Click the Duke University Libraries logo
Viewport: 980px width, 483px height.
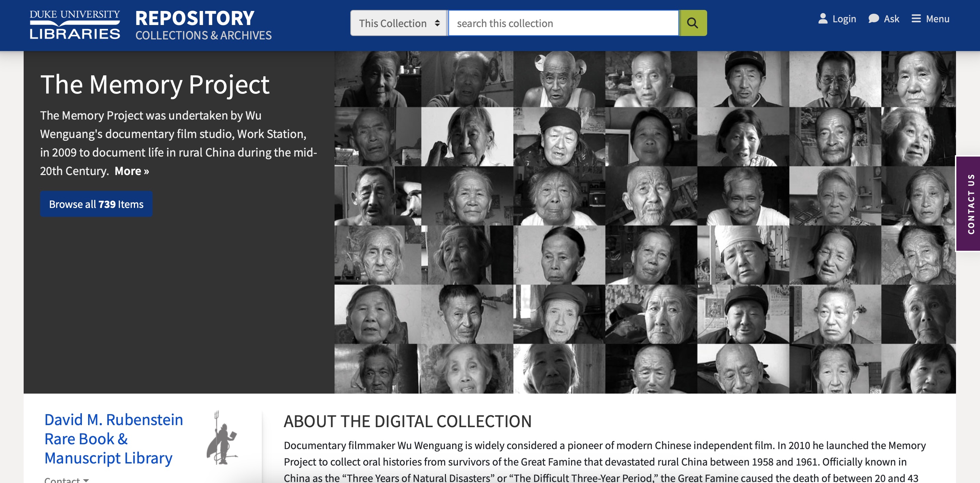click(x=75, y=25)
